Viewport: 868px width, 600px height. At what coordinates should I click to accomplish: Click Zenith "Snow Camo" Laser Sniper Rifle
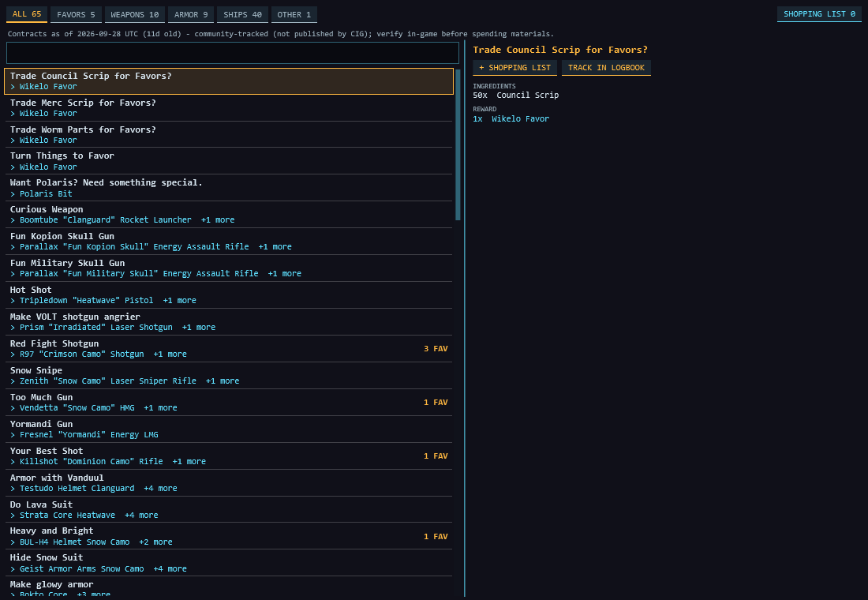point(108,381)
